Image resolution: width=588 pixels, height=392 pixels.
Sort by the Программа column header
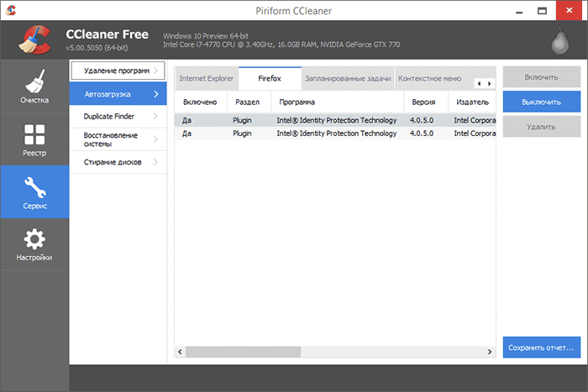(x=338, y=102)
